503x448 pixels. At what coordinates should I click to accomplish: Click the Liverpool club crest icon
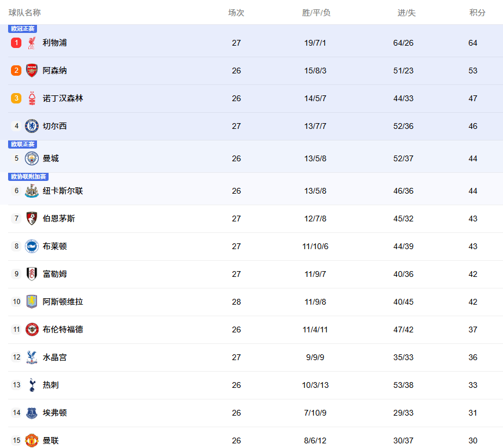pos(32,43)
